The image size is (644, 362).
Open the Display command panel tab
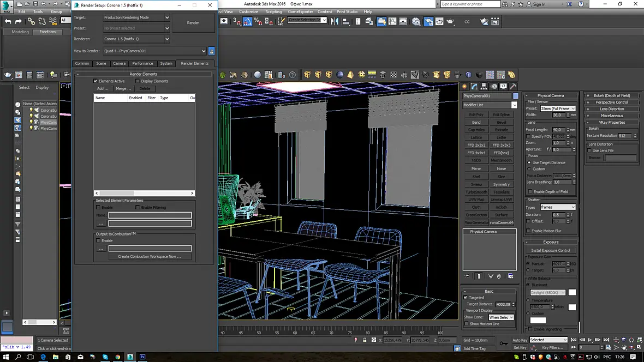(504, 87)
